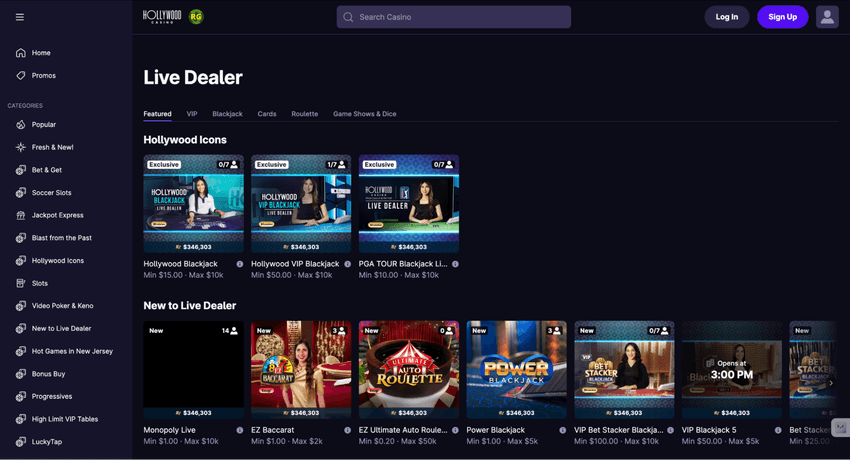Image resolution: width=850 pixels, height=460 pixels.
Task: Click the Slots text label in sidebar
Action: [40, 283]
